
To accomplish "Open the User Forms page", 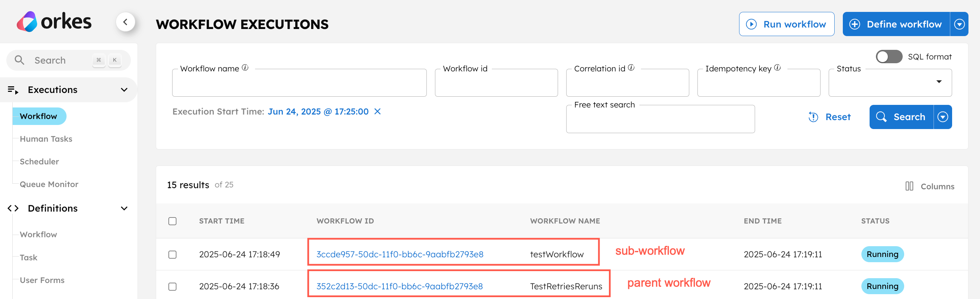I will (42, 280).
